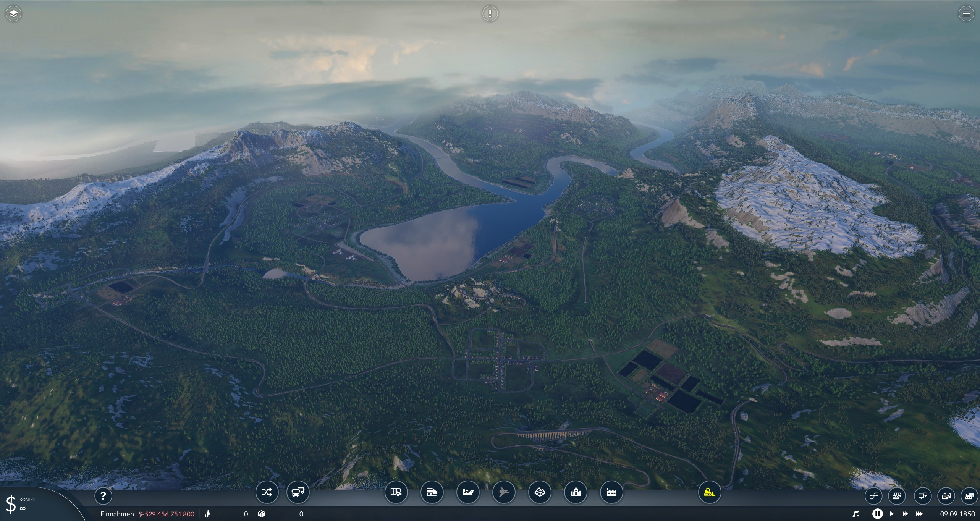The width and height of the screenshot is (980, 521).
Task: Open the map layers menu
Action: click(x=13, y=14)
